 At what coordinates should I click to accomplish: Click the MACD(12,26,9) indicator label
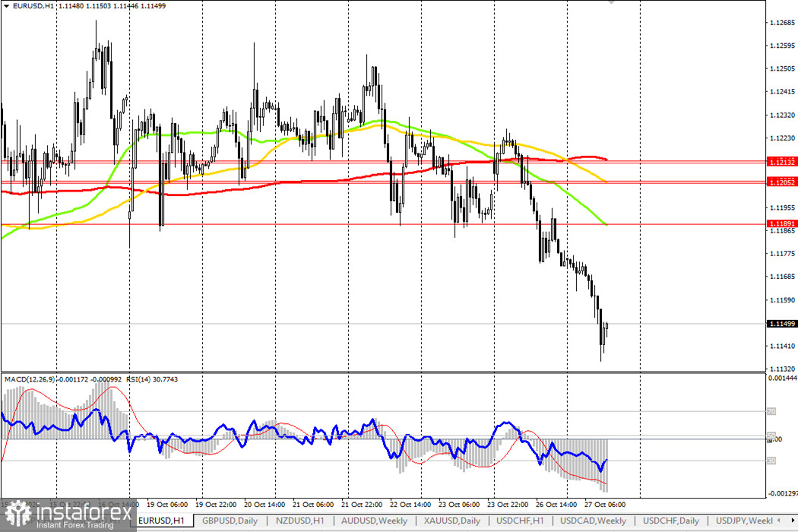point(30,379)
